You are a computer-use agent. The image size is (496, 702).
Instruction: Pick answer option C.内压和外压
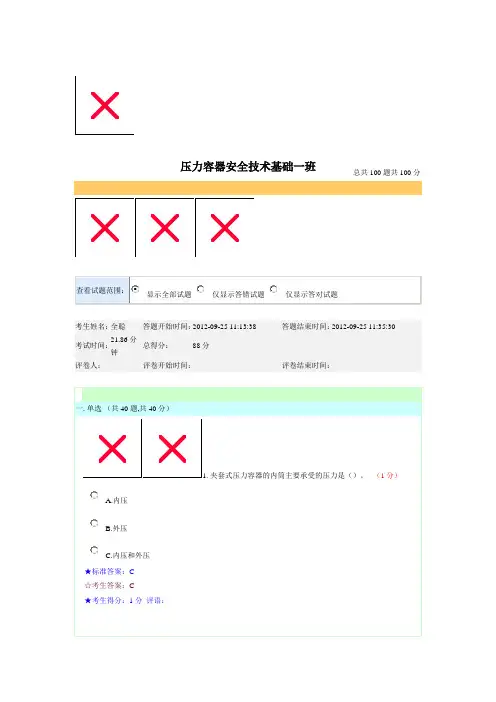pos(94,550)
